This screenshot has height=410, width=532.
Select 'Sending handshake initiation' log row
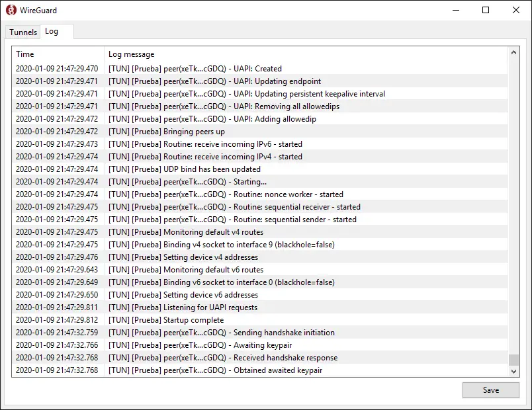click(260, 332)
